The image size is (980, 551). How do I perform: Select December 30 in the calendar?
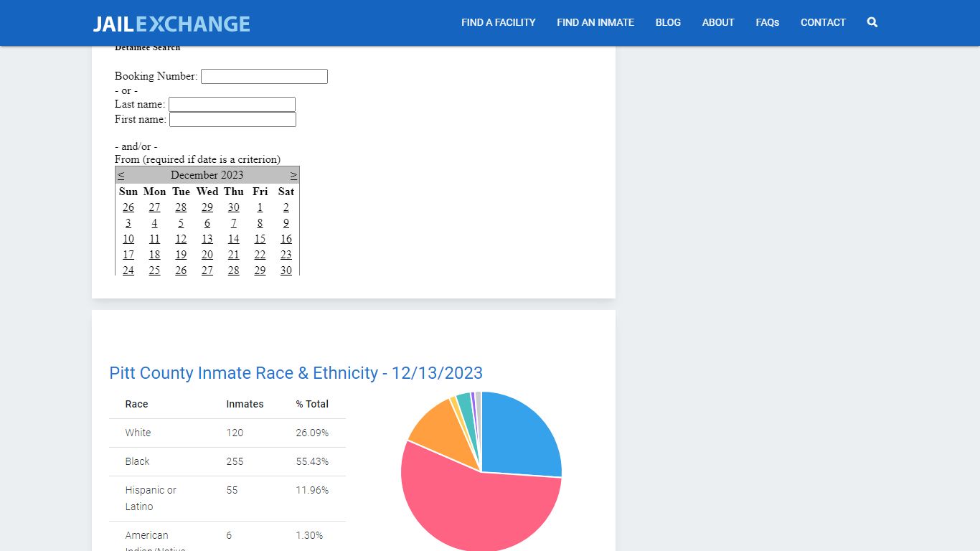pos(286,270)
